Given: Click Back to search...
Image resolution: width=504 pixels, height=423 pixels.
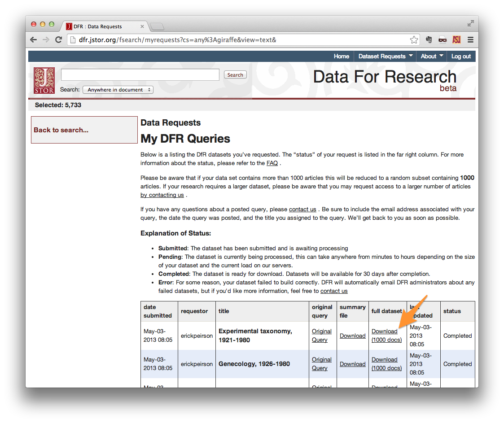Looking at the screenshot, I should pyautogui.click(x=61, y=130).
